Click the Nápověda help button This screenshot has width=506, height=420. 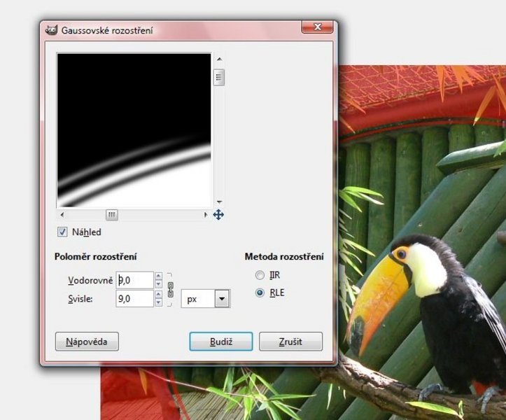pos(87,342)
